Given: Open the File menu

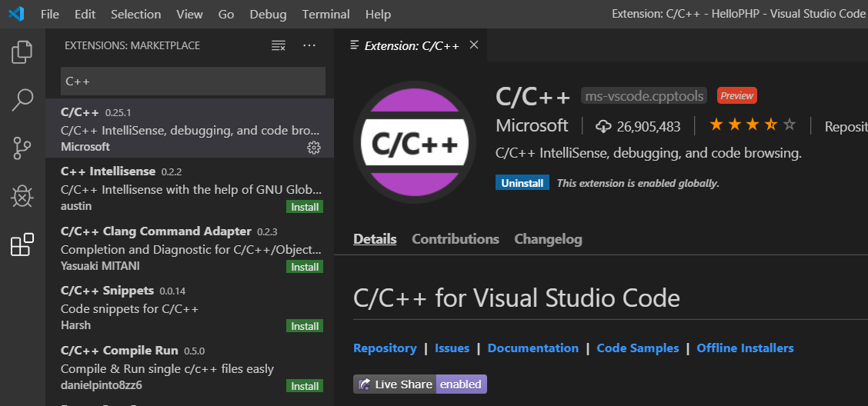Looking at the screenshot, I should (50, 15).
